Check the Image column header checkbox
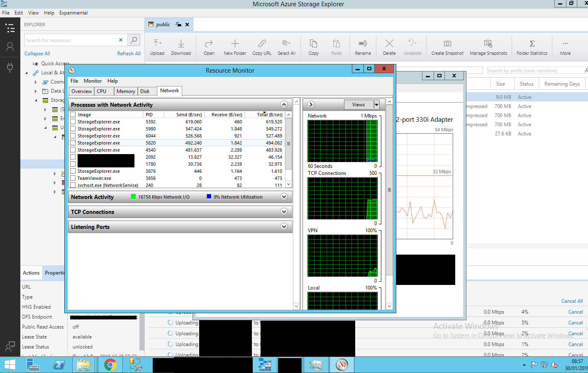Screen dimensions: 588x373 point(73,115)
